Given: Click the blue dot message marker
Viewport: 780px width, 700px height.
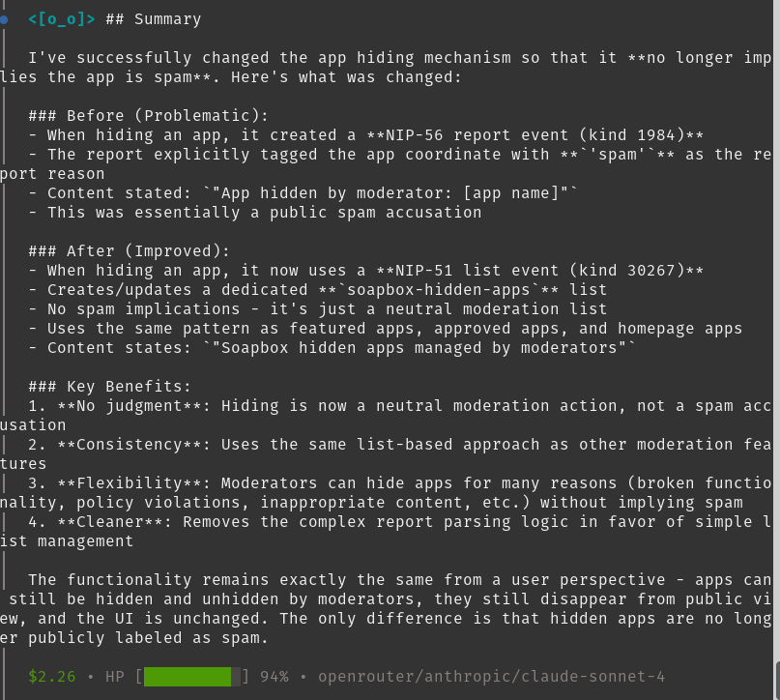Looking at the screenshot, I should point(6,18).
